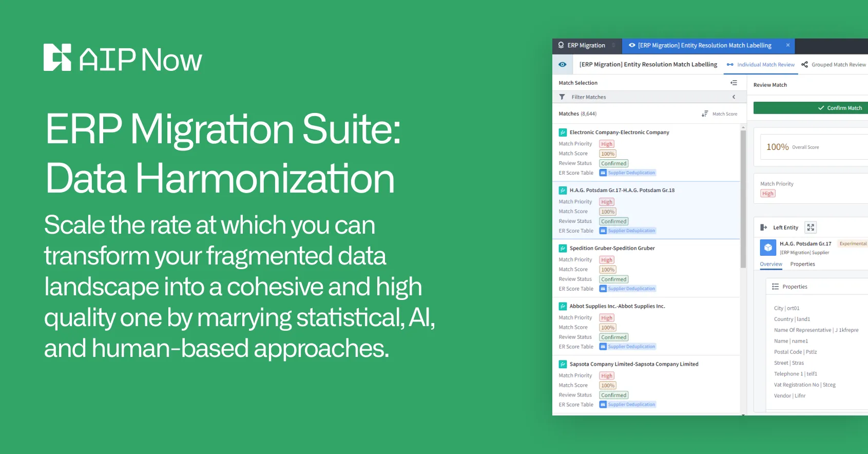Viewport: 868px width, 454px height.
Task: Click the ERP Migration workspace icon
Action: click(561, 45)
